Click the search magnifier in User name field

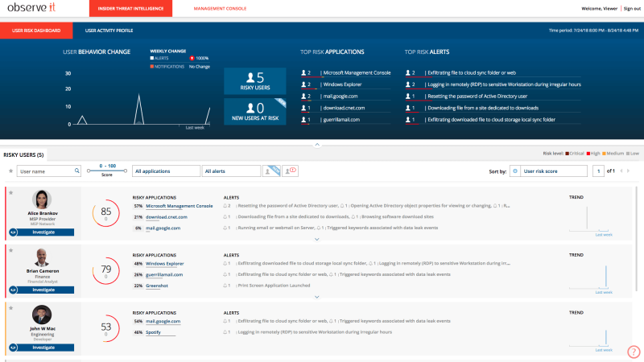[x=77, y=171]
